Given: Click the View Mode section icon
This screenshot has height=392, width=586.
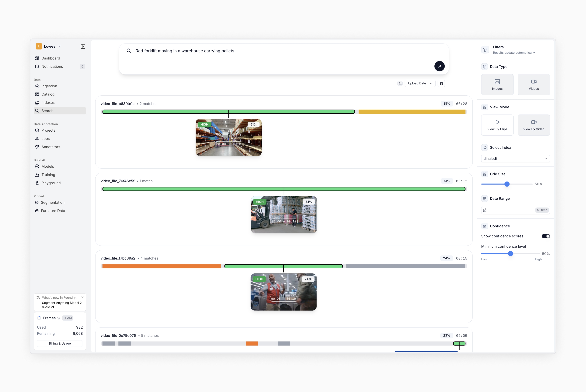Looking at the screenshot, I should click(x=485, y=107).
